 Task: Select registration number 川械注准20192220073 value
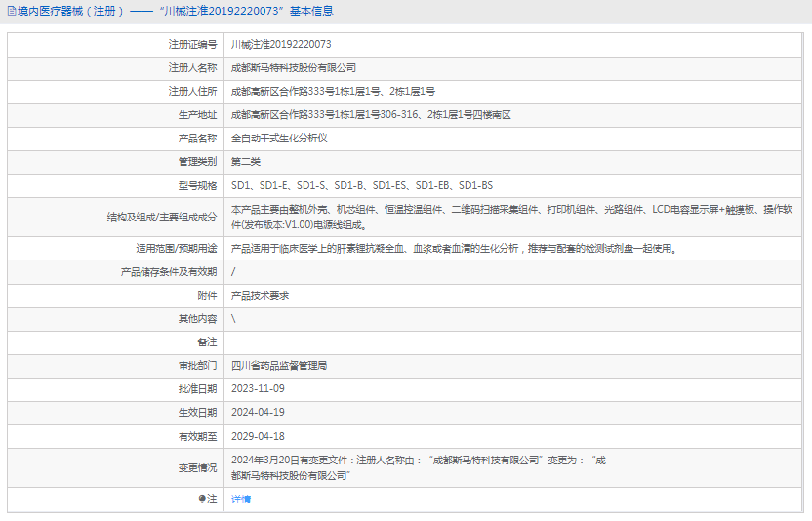[281, 45]
